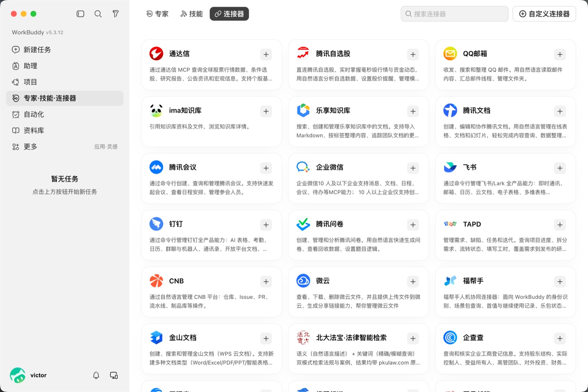Screen dimensions: 588x392
Task: Open the notification bell icon
Action: [x=96, y=375]
